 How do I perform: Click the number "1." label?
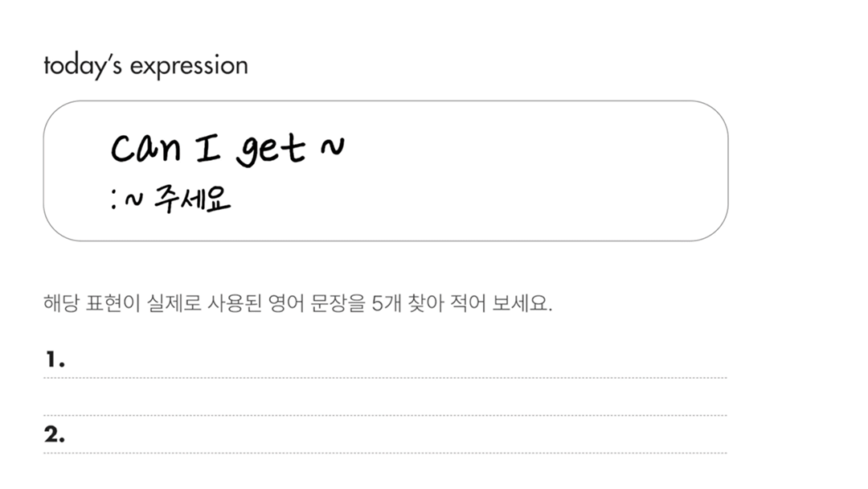pos(55,360)
